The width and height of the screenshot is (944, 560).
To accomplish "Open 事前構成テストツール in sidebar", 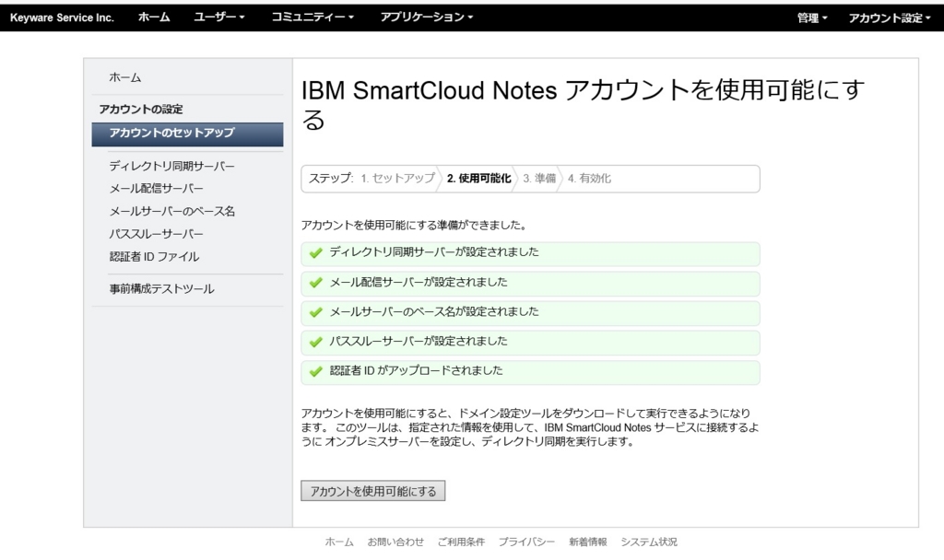I will tap(161, 289).
